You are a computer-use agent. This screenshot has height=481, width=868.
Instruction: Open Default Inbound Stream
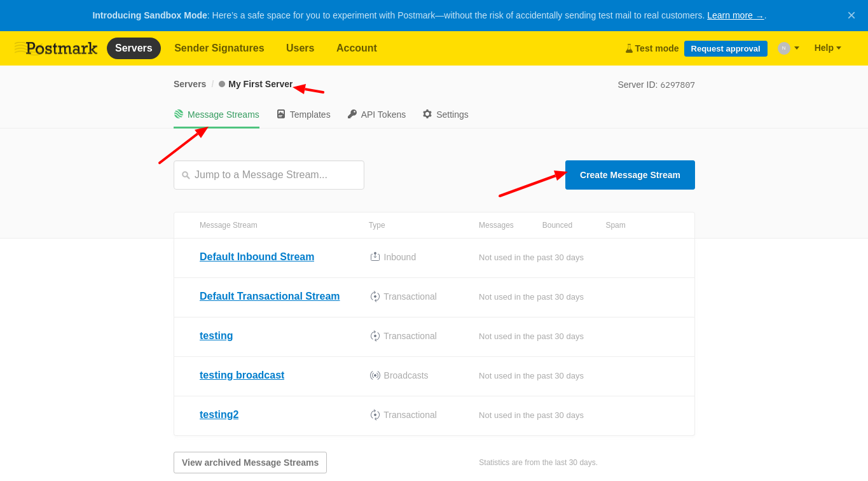(x=257, y=257)
